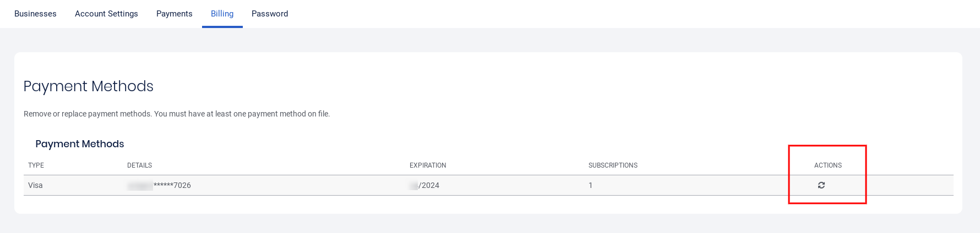Click the bold Payment Methods table heading
The image size is (980, 233).
click(80, 144)
